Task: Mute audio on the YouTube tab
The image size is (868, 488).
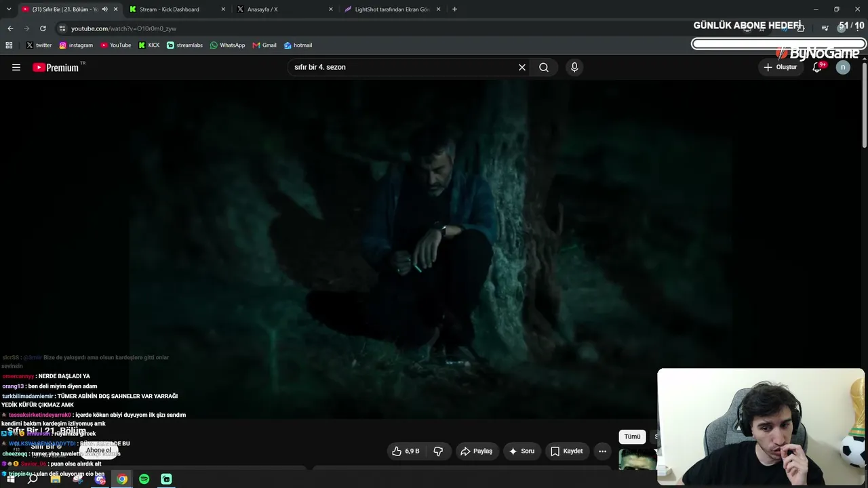Action: click(104, 9)
